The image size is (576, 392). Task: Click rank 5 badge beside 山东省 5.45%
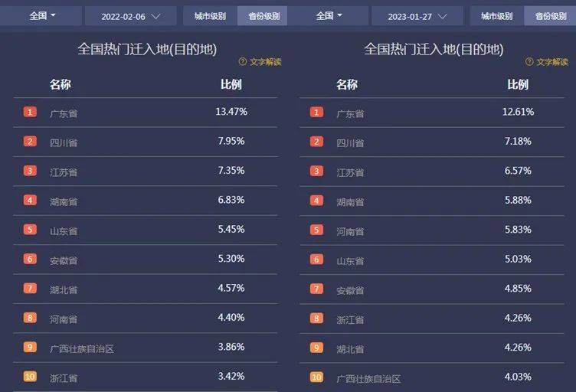(x=30, y=230)
